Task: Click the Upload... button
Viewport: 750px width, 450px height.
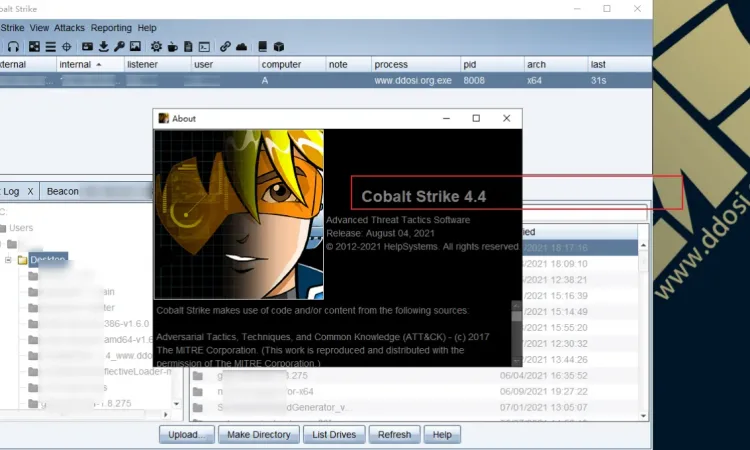Action: pyautogui.click(x=187, y=435)
